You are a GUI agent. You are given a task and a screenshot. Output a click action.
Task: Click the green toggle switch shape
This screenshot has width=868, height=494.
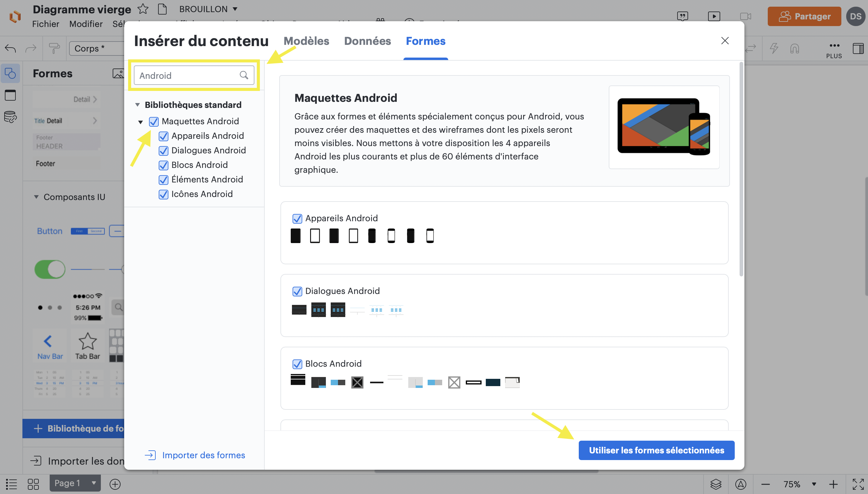coord(50,269)
